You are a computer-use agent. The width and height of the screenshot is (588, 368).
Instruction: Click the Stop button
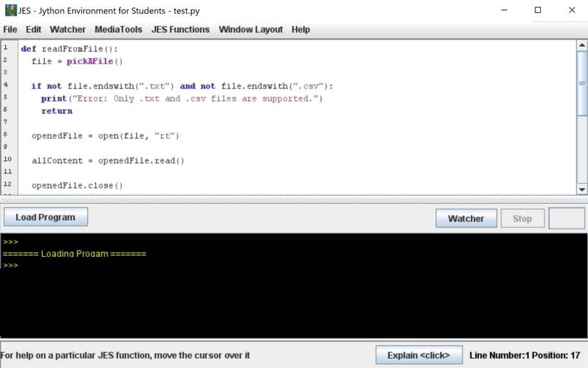(522, 219)
